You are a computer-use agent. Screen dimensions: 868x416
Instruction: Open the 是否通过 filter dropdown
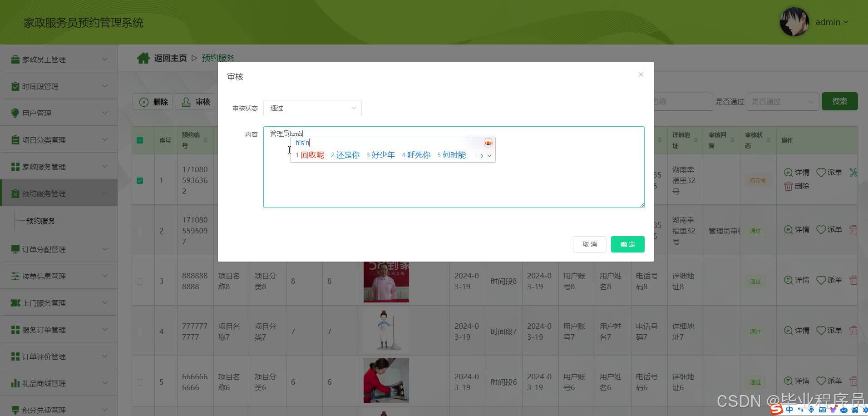point(783,102)
